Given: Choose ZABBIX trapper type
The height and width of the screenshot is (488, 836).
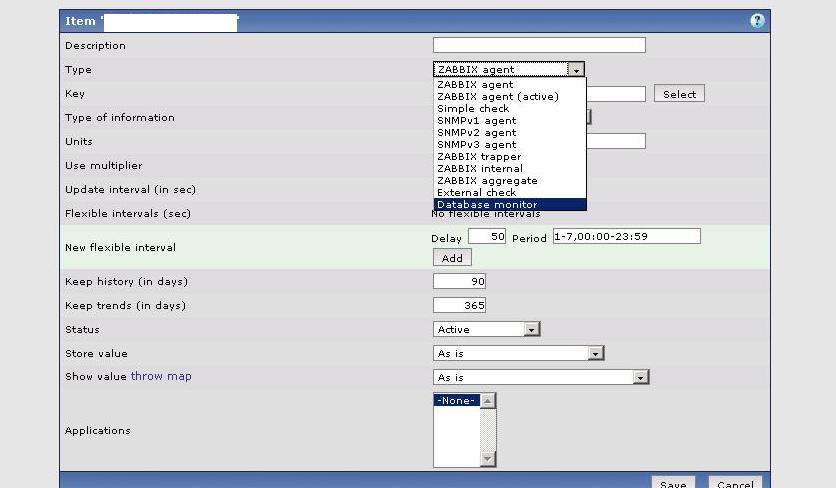Looking at the screenshot, I should (510, 156).
